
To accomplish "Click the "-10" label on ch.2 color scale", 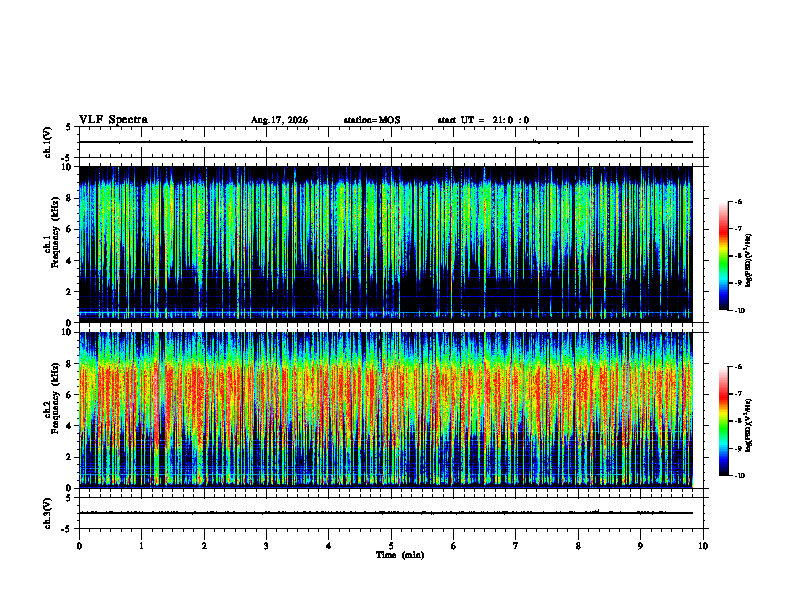I will coord(739,476).
